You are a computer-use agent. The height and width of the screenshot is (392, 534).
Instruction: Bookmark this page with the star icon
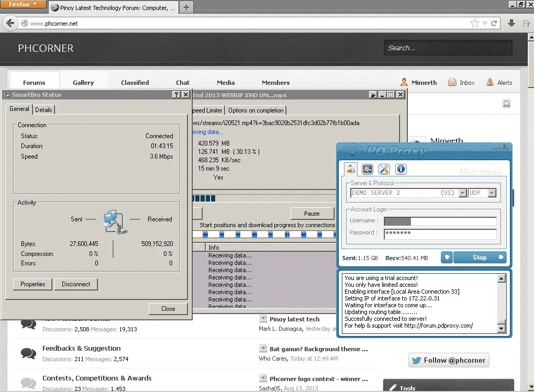pos(474,23)
